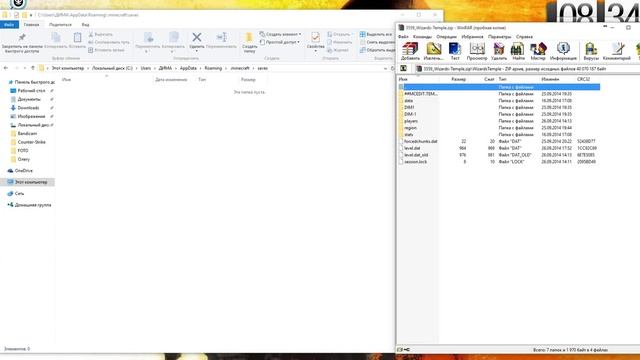
Task: Open Downloads in Explorer quick access
Action: click(x=28, y=108)
